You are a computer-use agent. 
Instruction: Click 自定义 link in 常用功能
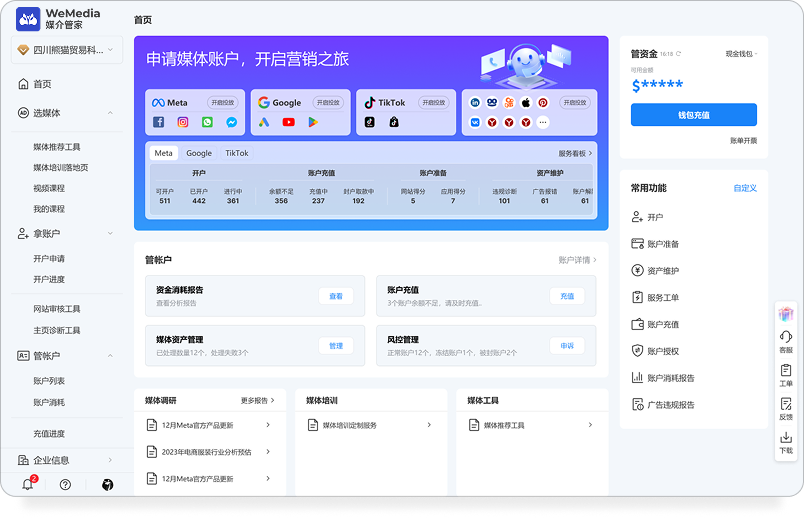[744, 188]
